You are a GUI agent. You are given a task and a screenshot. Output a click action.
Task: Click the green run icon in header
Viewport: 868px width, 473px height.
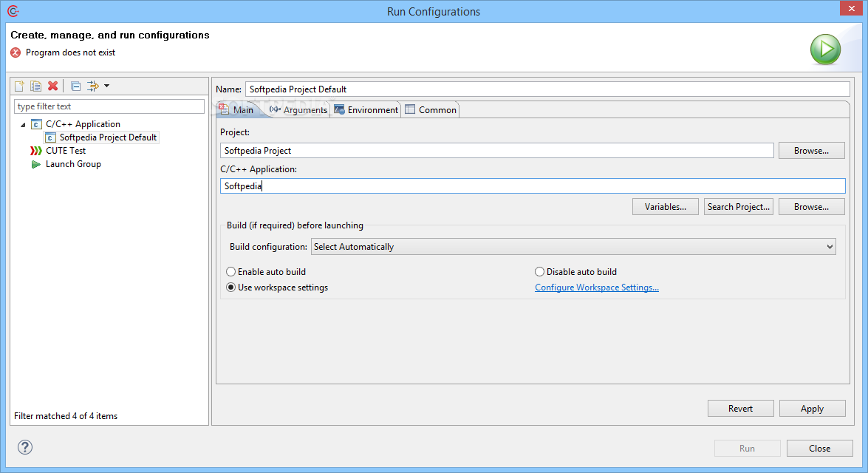coord(825,50)
